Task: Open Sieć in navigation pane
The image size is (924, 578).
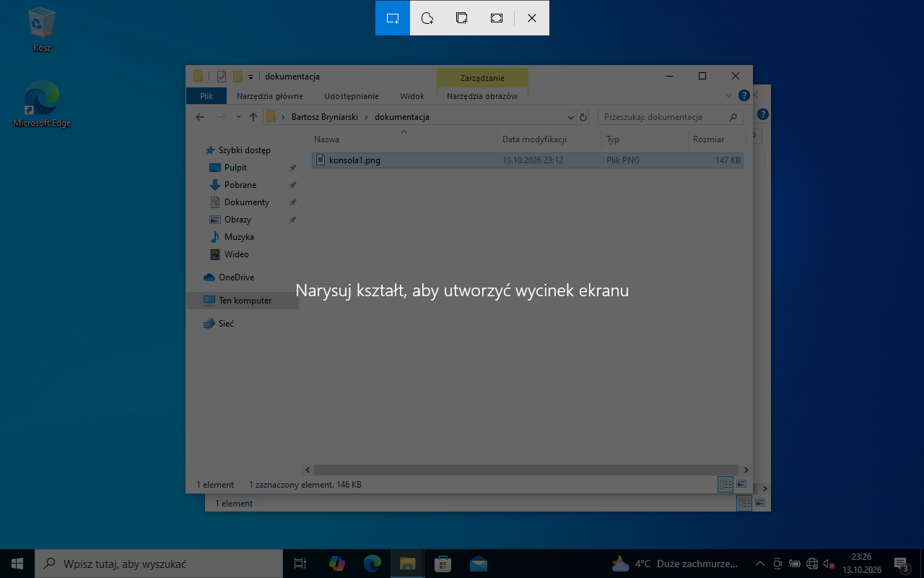Action: point(226,324)
